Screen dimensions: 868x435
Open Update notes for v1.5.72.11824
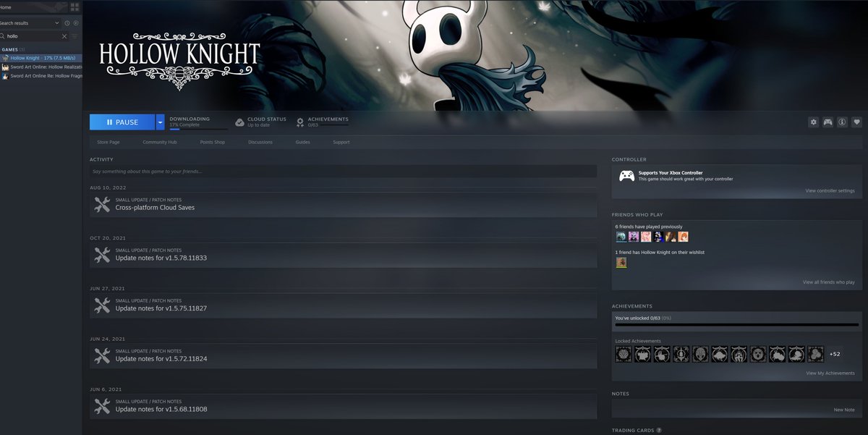click(343, 356)
